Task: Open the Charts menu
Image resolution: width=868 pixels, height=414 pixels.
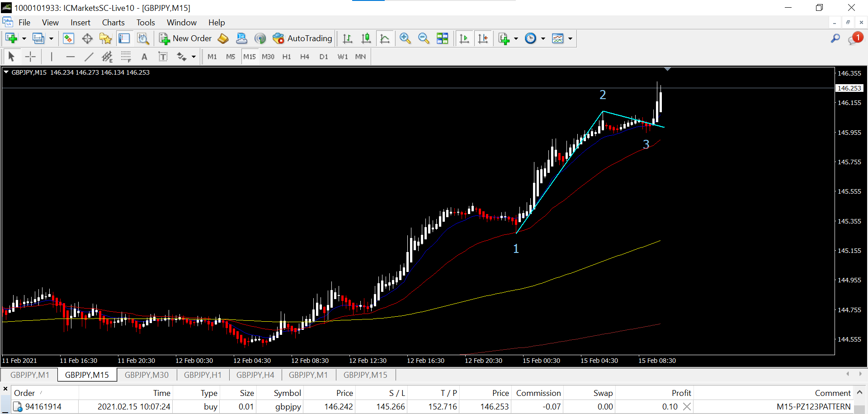Action: (x=113, y=23)
